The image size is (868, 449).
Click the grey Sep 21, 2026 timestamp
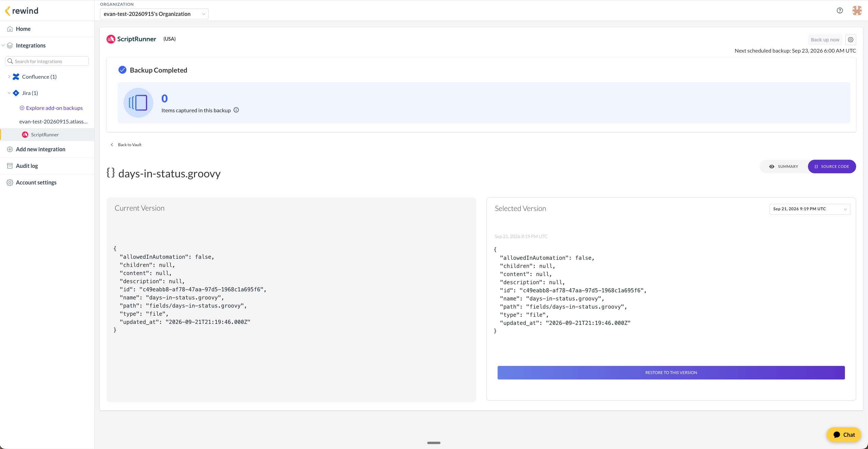[521, 236]
